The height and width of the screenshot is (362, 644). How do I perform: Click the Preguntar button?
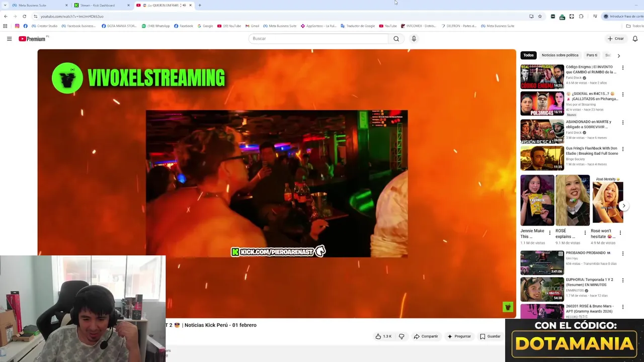tap(459, 336)
